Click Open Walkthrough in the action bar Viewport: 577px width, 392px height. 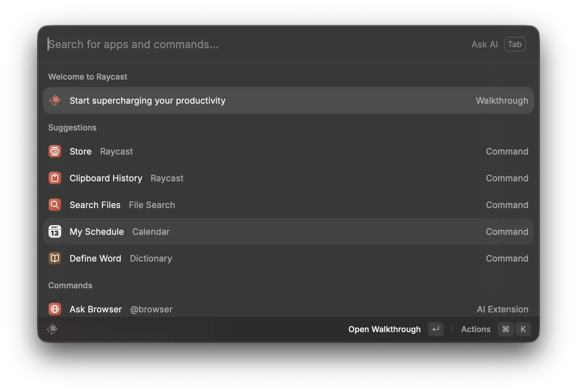pyautogui.click(x=385, y=329)
